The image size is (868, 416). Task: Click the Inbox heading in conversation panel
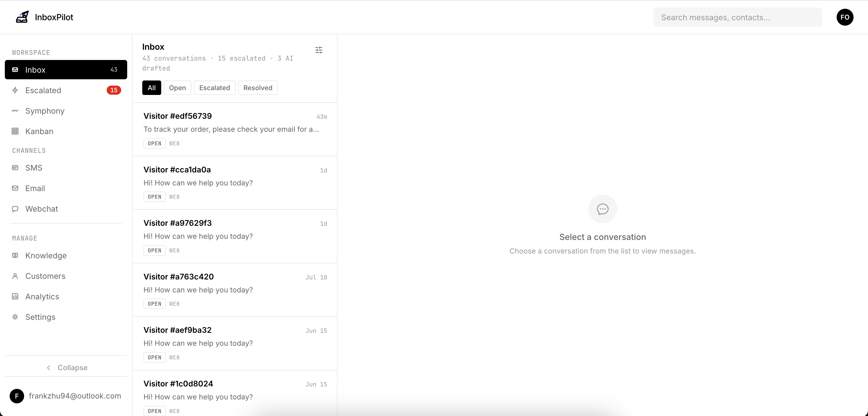click(153, 47)
